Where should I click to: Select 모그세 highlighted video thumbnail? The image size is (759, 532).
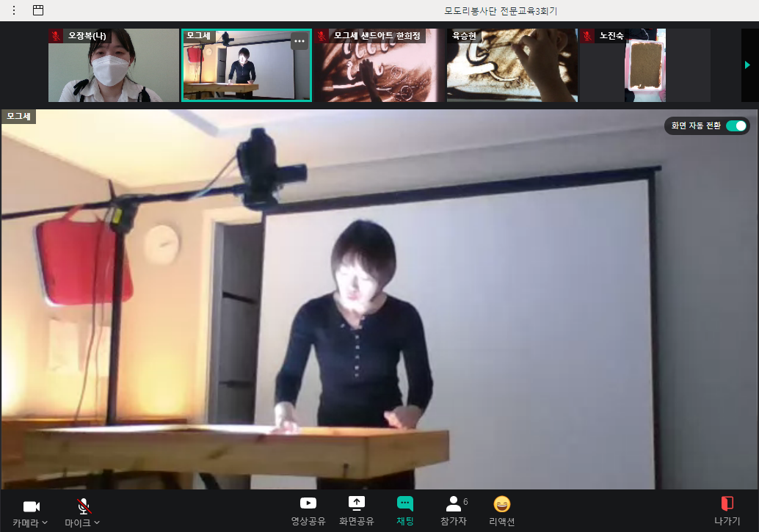point(247,65)
